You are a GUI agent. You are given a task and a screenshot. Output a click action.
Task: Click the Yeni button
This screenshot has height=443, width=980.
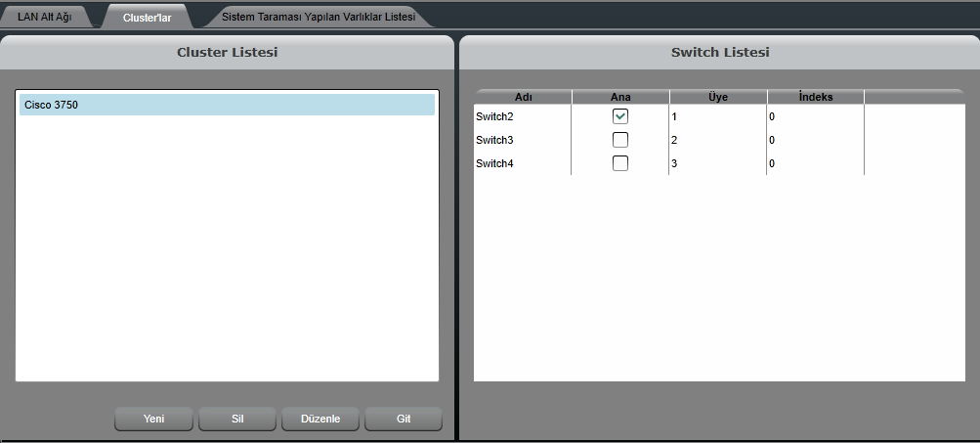153,419
